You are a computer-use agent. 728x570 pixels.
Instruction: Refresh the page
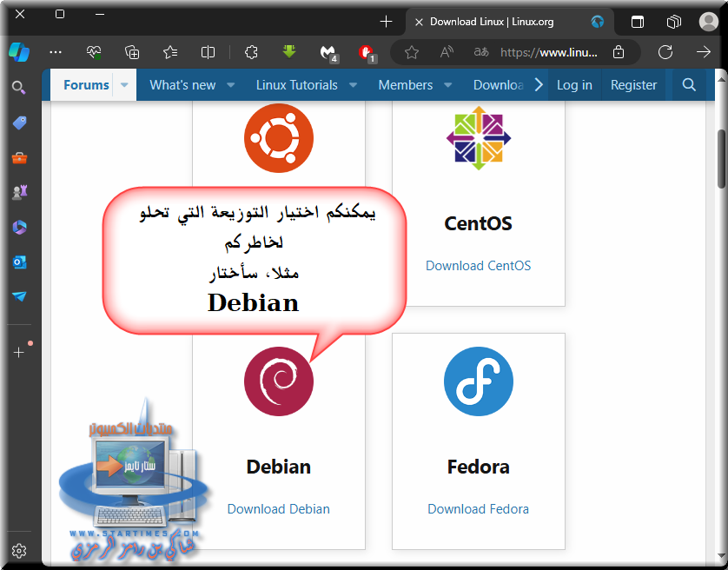click(665, 52)
